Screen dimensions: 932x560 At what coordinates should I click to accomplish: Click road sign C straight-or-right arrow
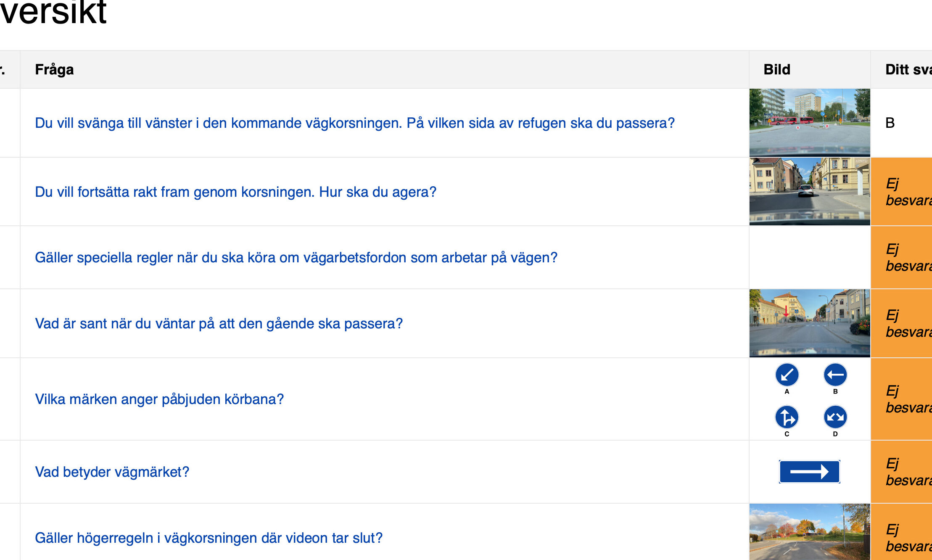tap(787, 417)
